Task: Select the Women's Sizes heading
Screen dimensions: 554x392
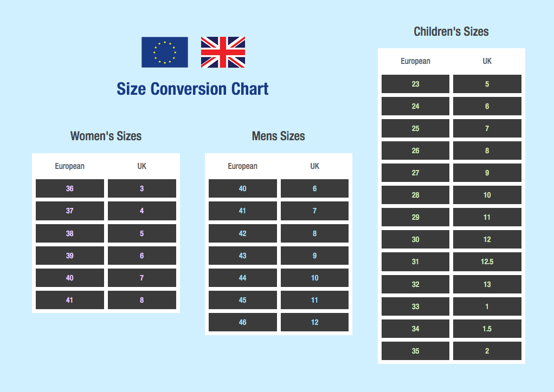Action: [x=106, y=136]
